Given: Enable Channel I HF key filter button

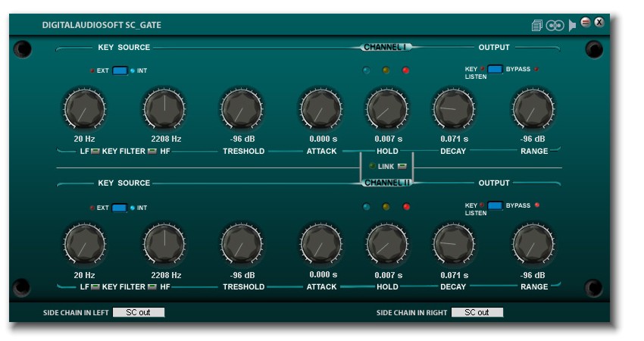Looking at the screenshot, I should tap(152, 152).
